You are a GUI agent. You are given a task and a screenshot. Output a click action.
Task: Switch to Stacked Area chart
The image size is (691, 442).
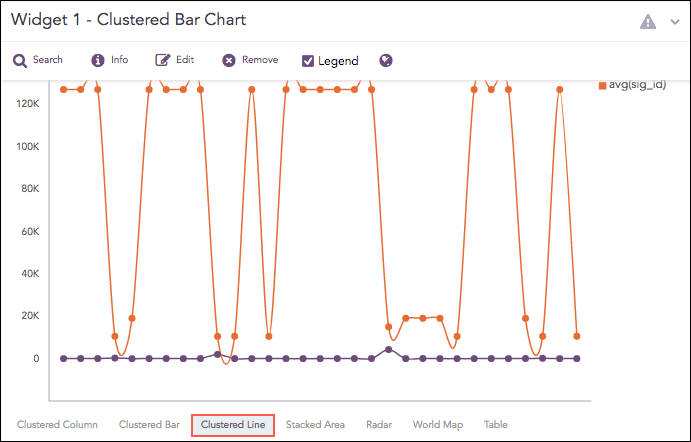pos(316,425)
